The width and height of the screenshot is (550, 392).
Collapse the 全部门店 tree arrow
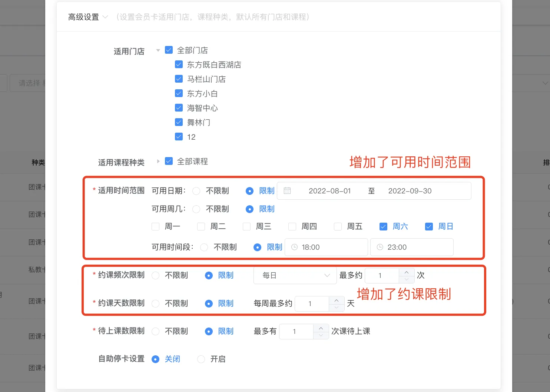coord(158,50)
